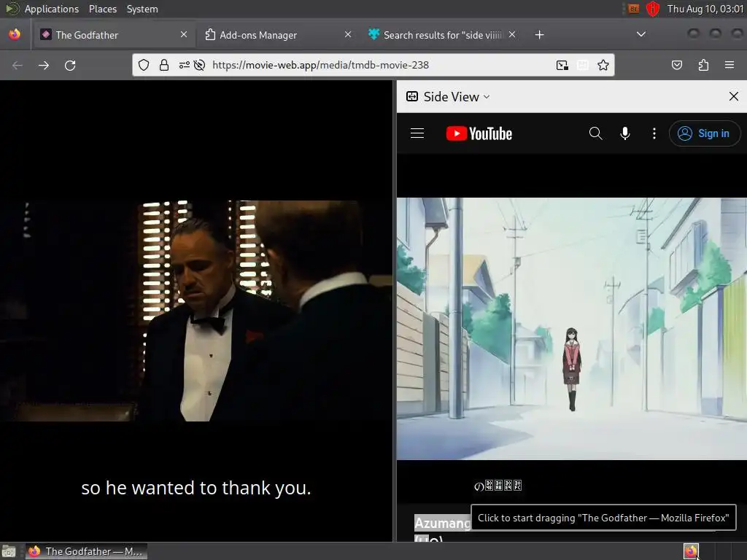
Task: Expand the list all tabs dropdown
Action: 641,34
